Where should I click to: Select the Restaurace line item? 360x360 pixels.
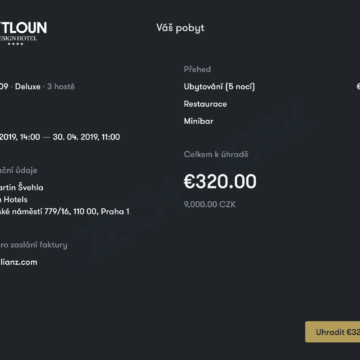tap(205, 104)
